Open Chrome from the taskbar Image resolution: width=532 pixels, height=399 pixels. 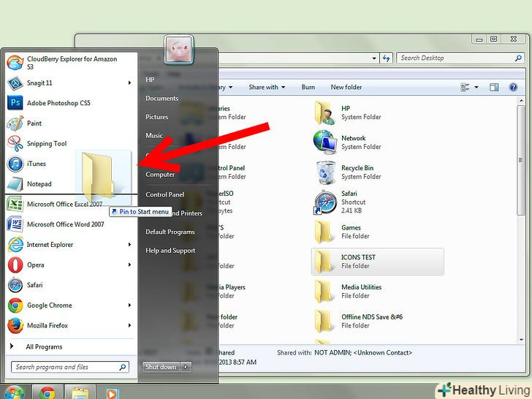(47, 392)
